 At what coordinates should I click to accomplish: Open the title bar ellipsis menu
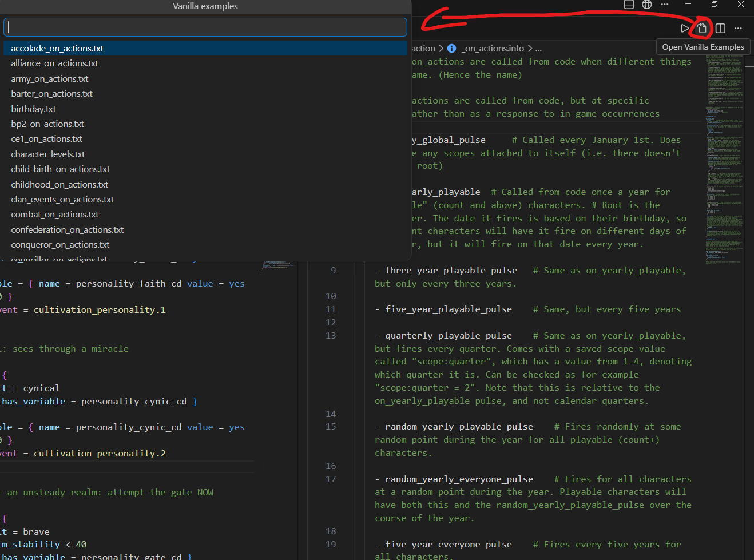point(665,5)
